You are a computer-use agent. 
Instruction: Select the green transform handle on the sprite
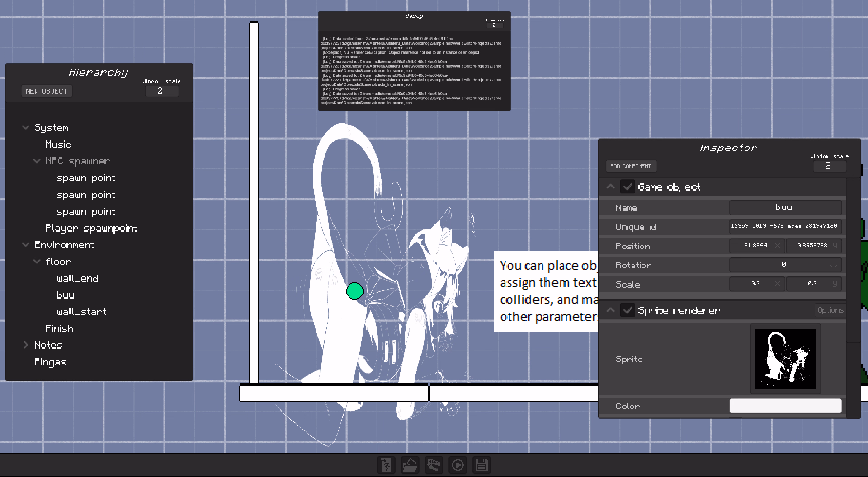click(354, 291)
